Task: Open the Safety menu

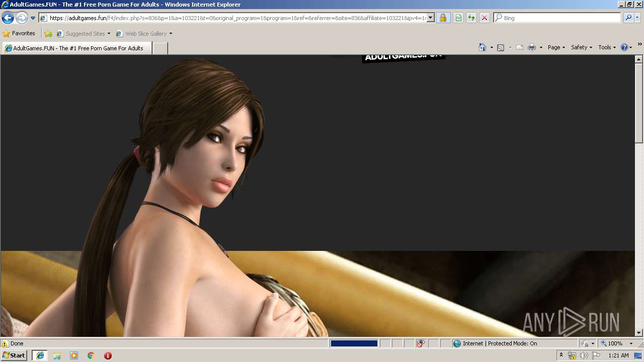Action: click(x=581, y=47)
